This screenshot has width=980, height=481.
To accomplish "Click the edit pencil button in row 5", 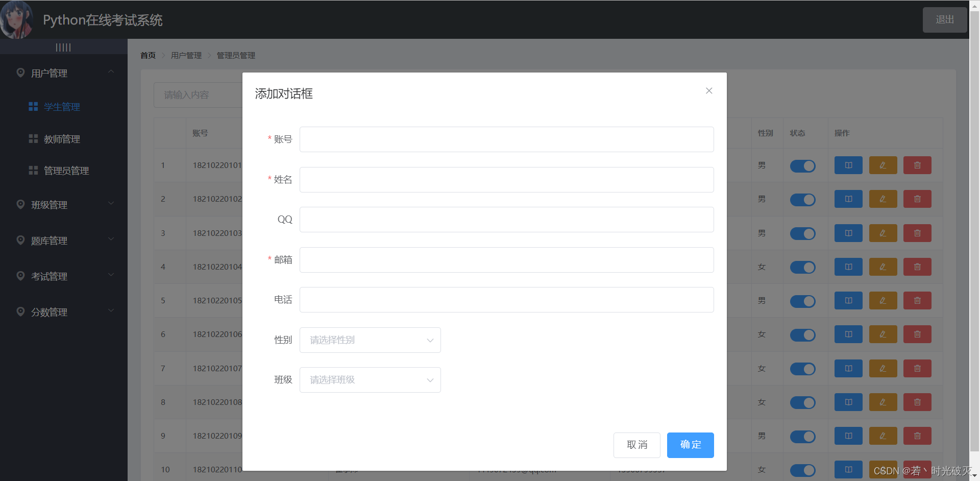I will 883,301.
